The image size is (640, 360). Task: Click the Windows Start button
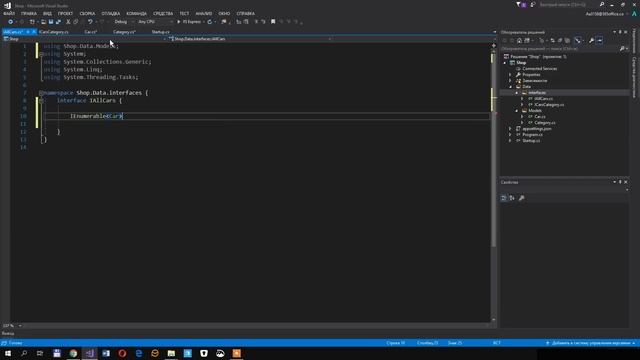point(8,353)
